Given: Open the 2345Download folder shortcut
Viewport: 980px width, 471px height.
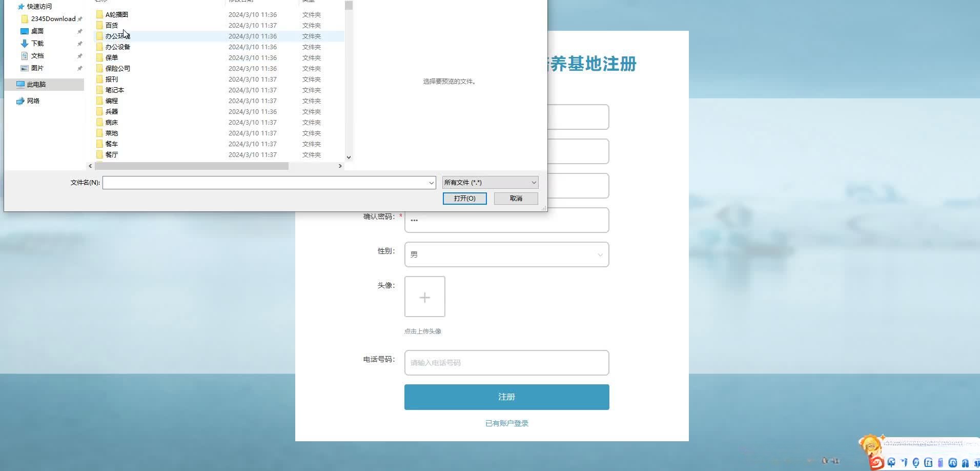Looking at the screenshot, I should tap(52, 18).
